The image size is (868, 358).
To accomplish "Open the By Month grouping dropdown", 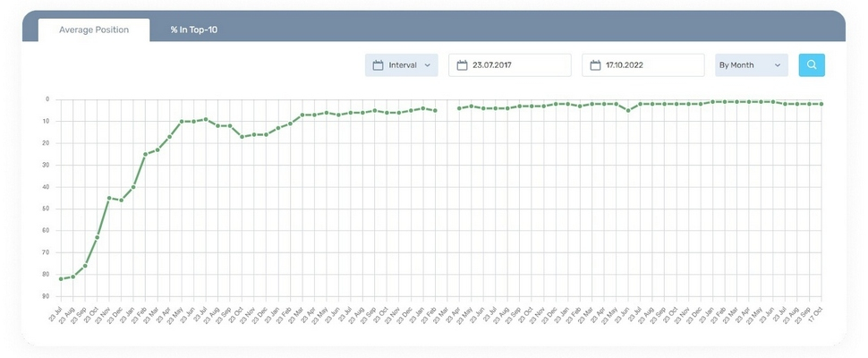I will (x=750, y=65).
